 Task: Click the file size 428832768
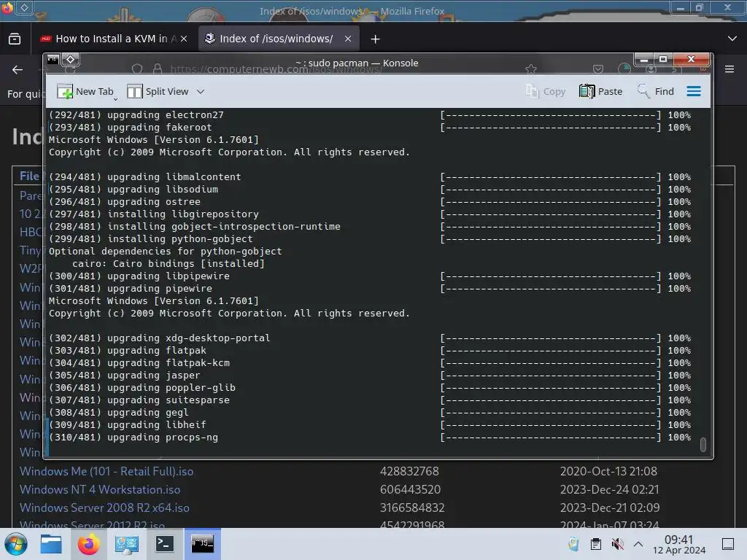pyautogui.click(x=409, y=472)
